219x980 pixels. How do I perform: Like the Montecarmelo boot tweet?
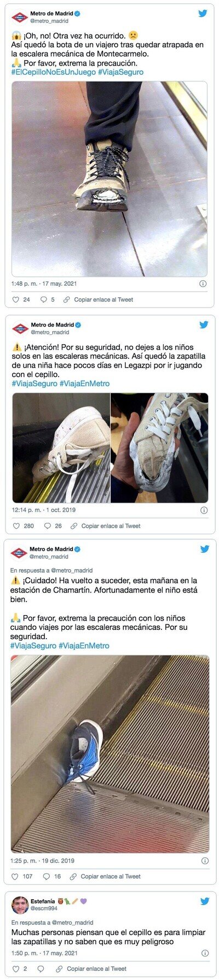[16, 299]
